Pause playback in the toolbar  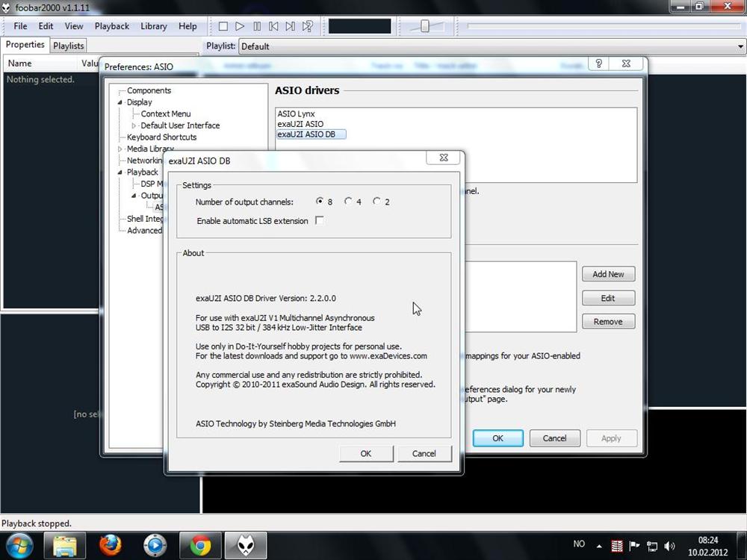pyautogui.click(x=257, y=26)
